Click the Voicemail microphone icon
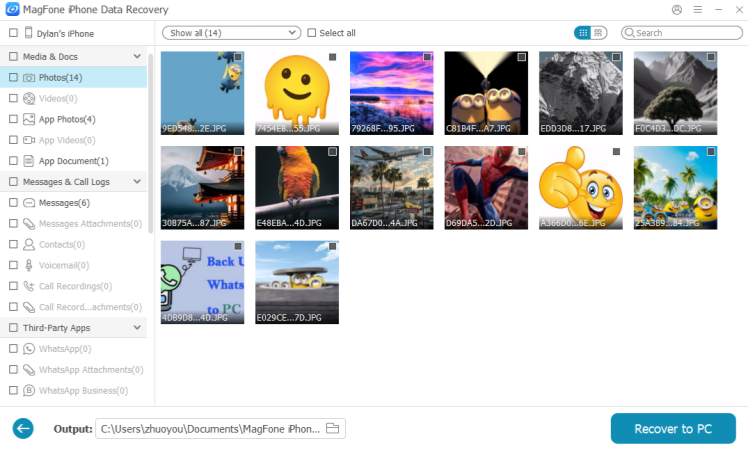The width and height of the screenshot is (748, 450). click(x=29, y=265)
